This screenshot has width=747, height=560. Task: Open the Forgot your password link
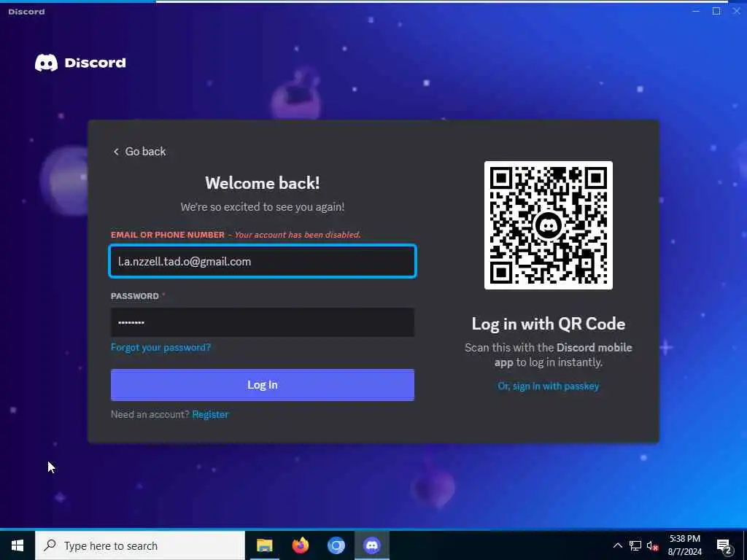click(x=160, y=347)
